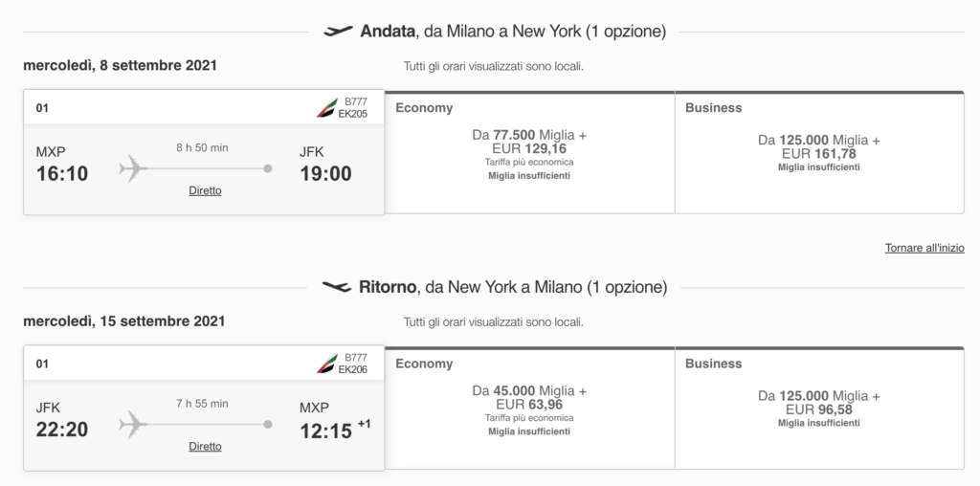This screenshot has width=980, height=486.
Task: Click the outbound flight card departing 16:10
Action: [204, 152]
